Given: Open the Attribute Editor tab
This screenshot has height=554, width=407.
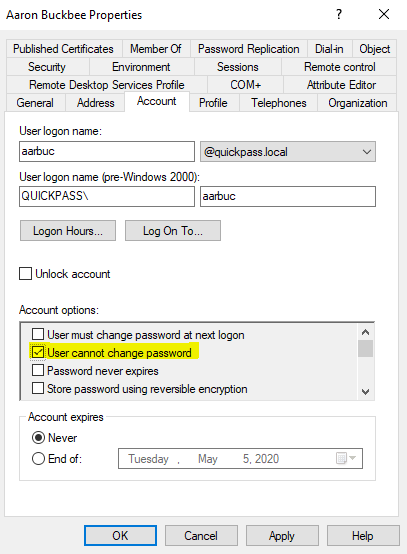Looking at the screenshot, I should pos(341,85).
